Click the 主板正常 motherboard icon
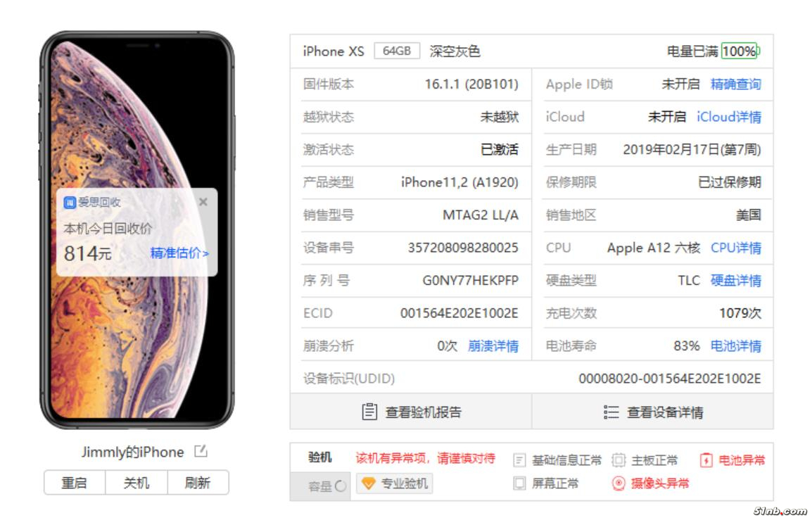 click(x=618, y=460)
